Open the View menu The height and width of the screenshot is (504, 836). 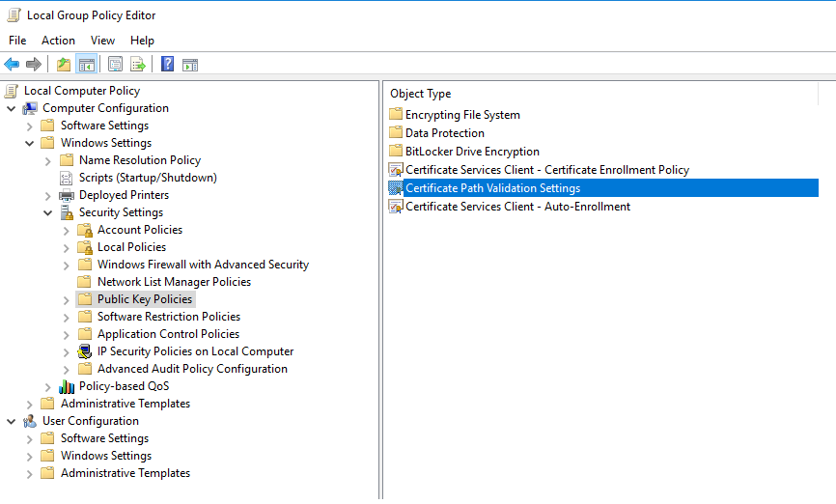102,41
